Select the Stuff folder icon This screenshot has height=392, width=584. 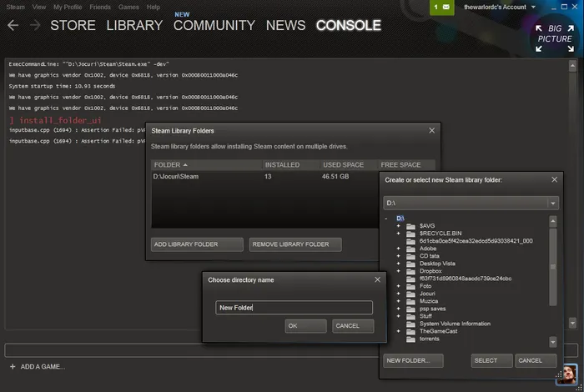[410, 316]
